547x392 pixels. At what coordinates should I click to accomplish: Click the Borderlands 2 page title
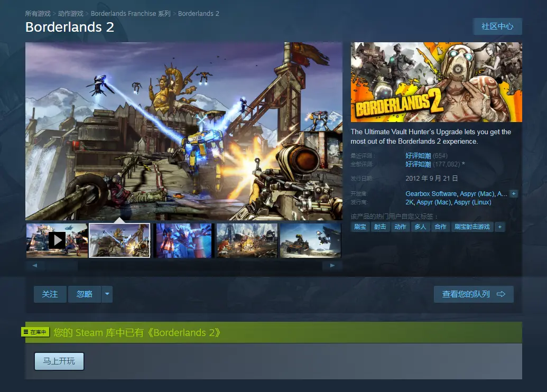pos(70,27)
